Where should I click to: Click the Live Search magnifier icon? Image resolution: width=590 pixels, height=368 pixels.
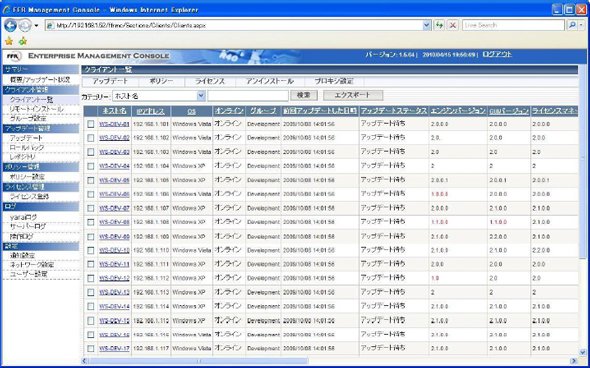click(x=572, y=25)
